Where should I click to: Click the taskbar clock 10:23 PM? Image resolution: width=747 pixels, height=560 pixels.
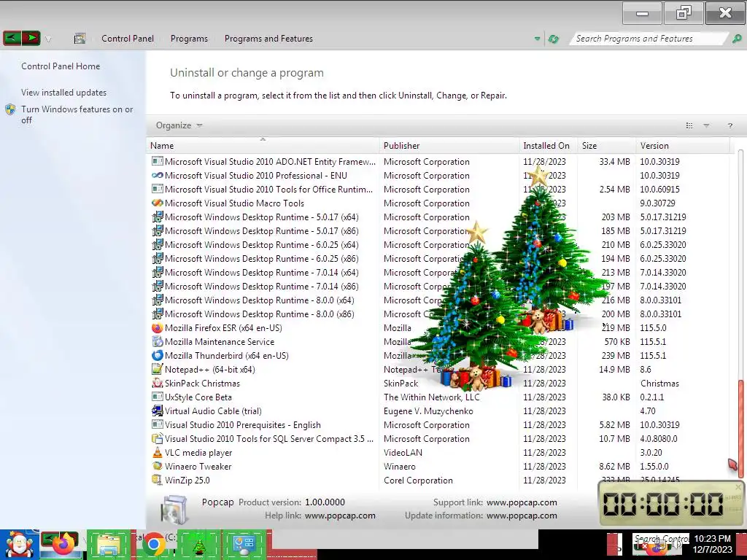712,539
